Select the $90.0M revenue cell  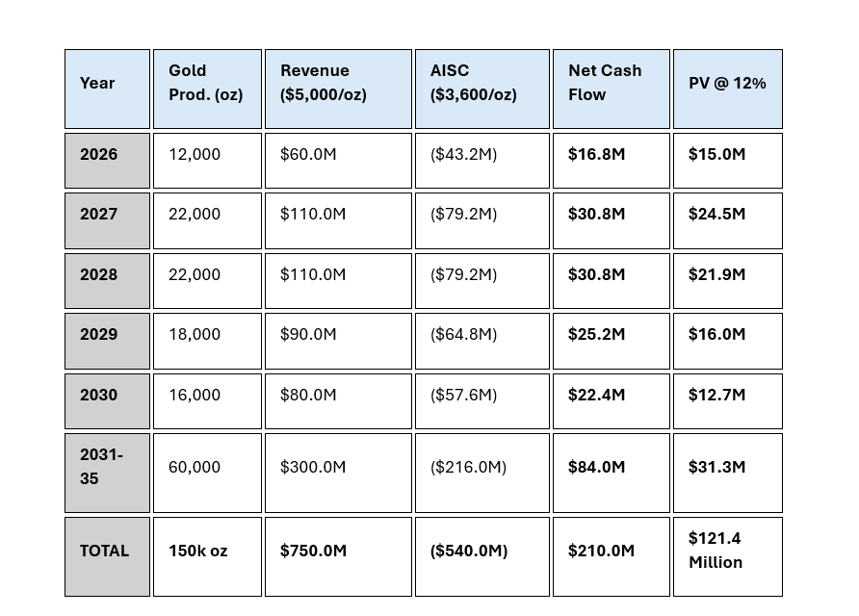click(338, 340)
